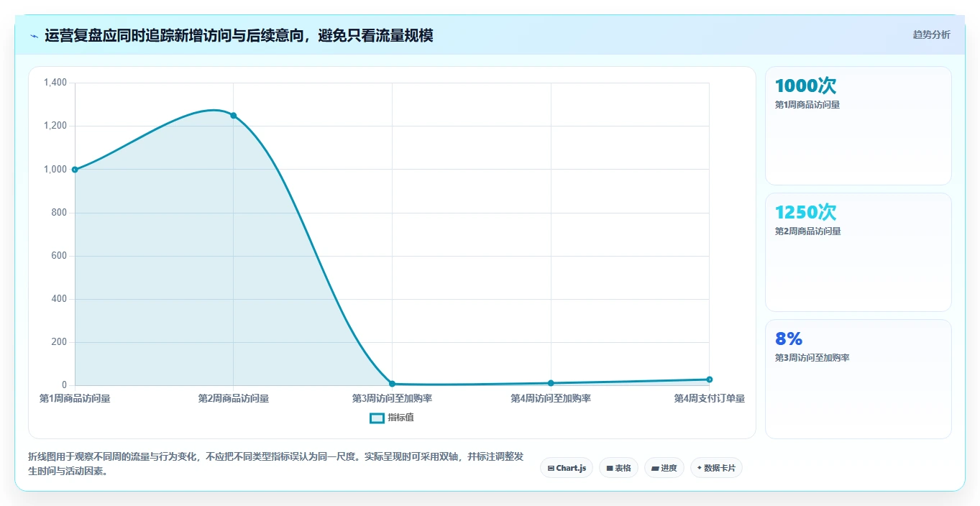Click the 第3周访问至加购率 card caption
This screenshot has width=980, height=506.
click(x=812, y=358)
